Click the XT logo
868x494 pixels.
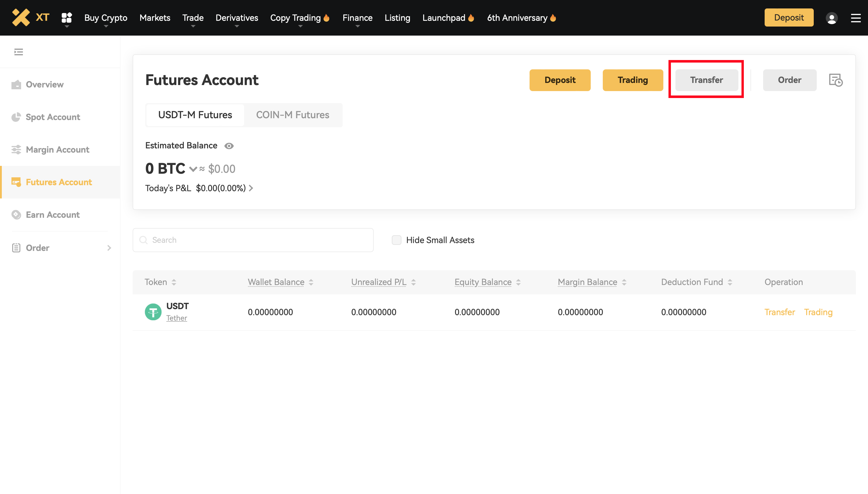point(30,17)
